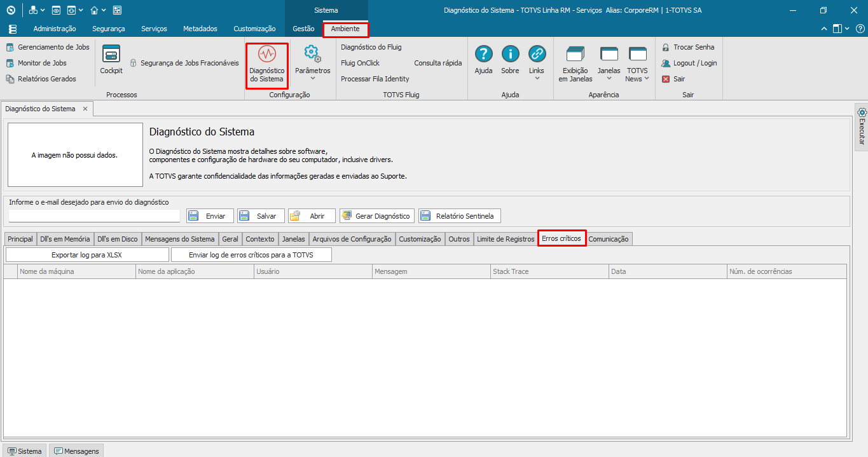The image size is (868, 457).
Task: Open the Gestão ribbon tab
Action: (303, 29)
